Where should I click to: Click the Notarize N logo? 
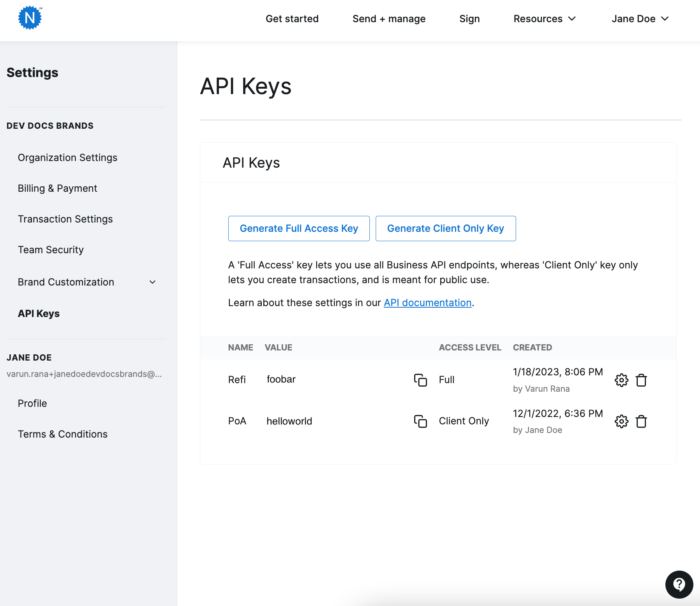click(30, 18)
